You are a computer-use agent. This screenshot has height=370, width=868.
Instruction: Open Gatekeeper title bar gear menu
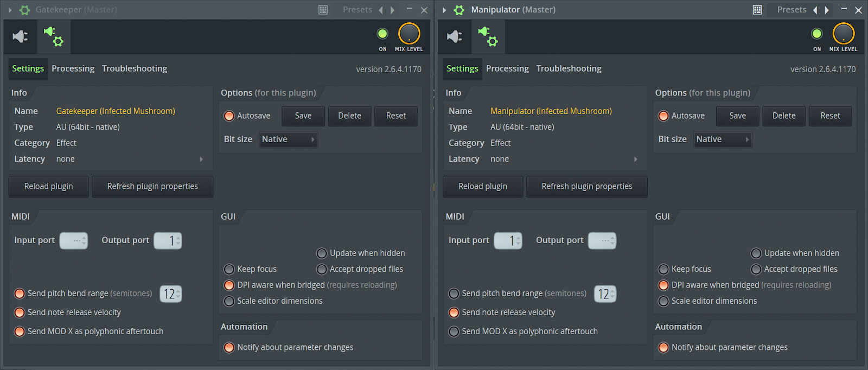click(x=24, y=10)
